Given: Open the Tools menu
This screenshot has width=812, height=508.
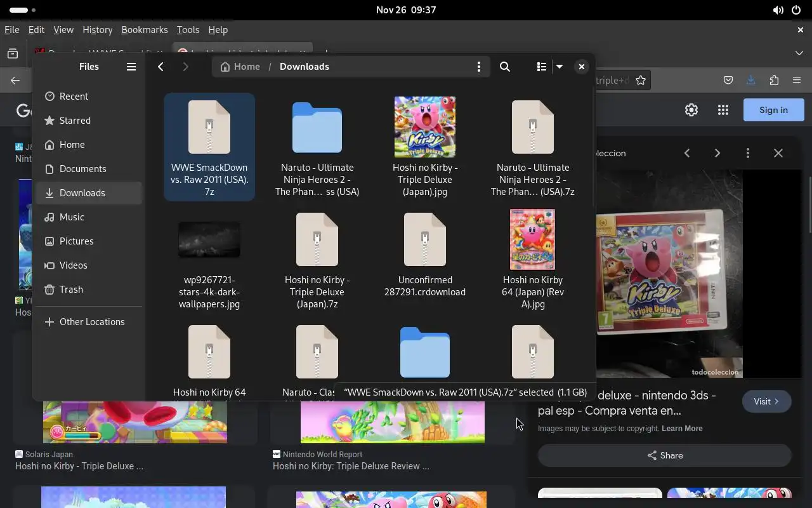Looking at the screenshot, I should pyautogui.click(x=188, y=30).
